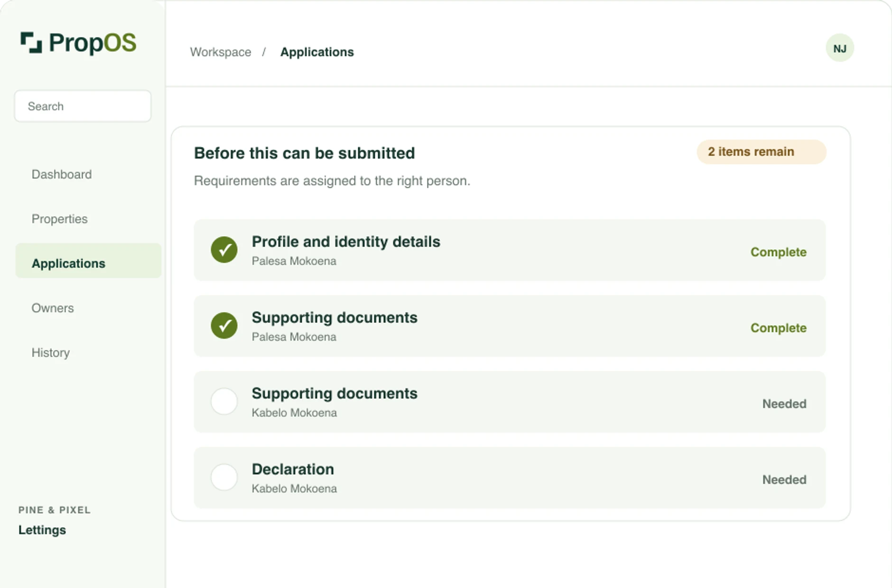Image resolution: width=892 pixels, height=588 pixels.
Task: Click the Lettings workspace label
Action: click(x=42, y=530)
